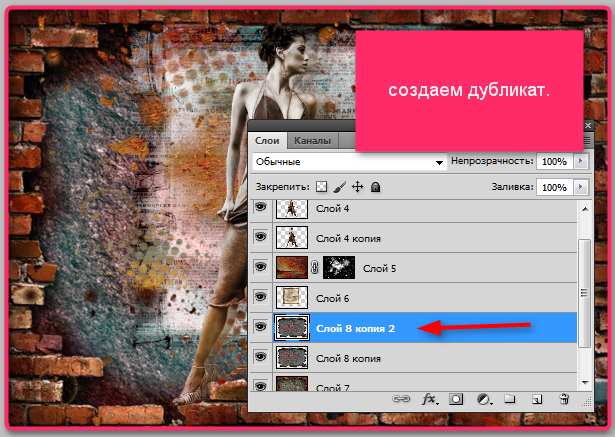Image resolution: width=615 pixels, height=437 pixels.
Task: Hide the Слой 4 layer
Action: [x=260, y=207]
